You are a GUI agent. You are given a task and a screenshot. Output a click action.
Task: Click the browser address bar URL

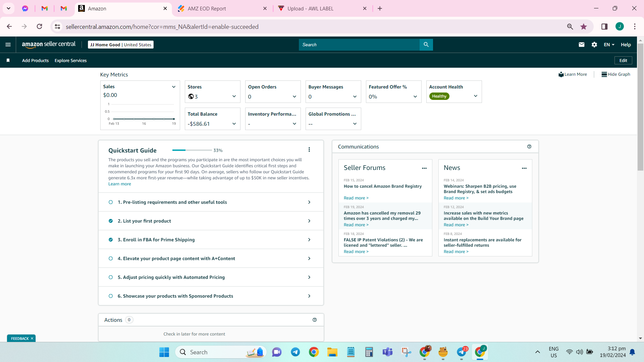pyautogui.click(x=162, y=27)
